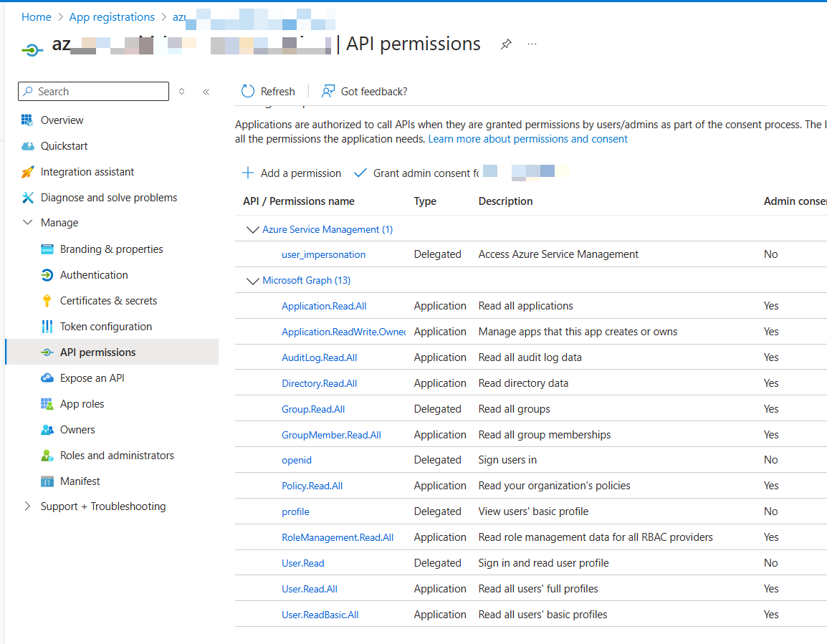This screenshot has width=827, height=644.
Task: Open Quickstart in the sidebar menu
Action: click(x=64, y=146)
